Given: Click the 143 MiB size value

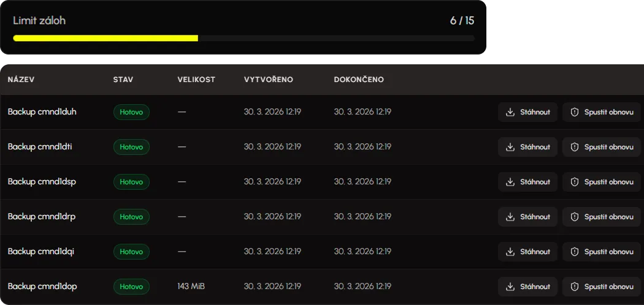Looking at the screenshot, I should (x=191, y=287).
